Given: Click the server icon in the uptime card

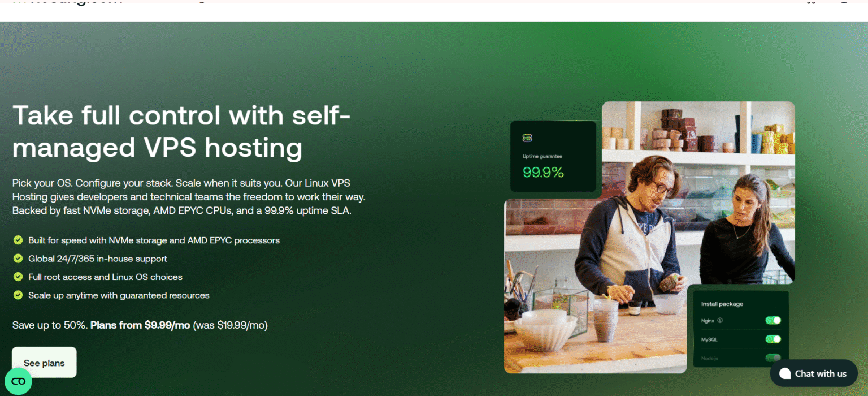Looking at the screenshot, I should 527,137.
